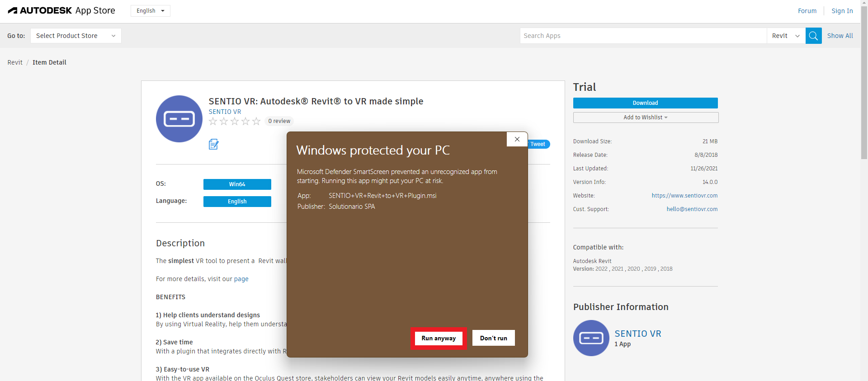Click the Show All link
Image resolution: width=868 pixels, height=381 pixels.
[840, 36]
